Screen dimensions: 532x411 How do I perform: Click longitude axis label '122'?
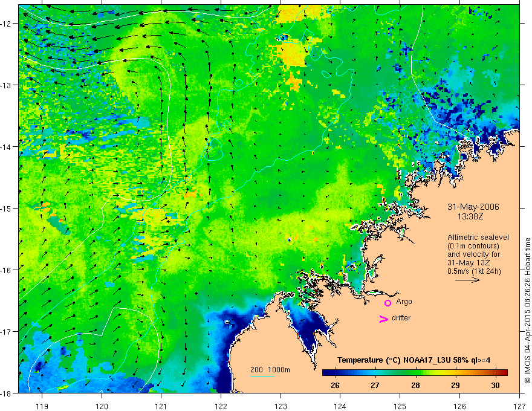(221, 406)
